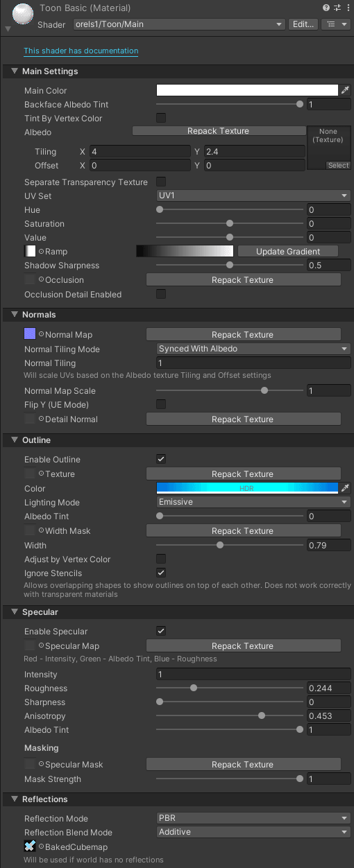Open Reflection Blend Mode dropdown
The width and height of the screenshot is (354, 868).
click(x=253, y=832)
